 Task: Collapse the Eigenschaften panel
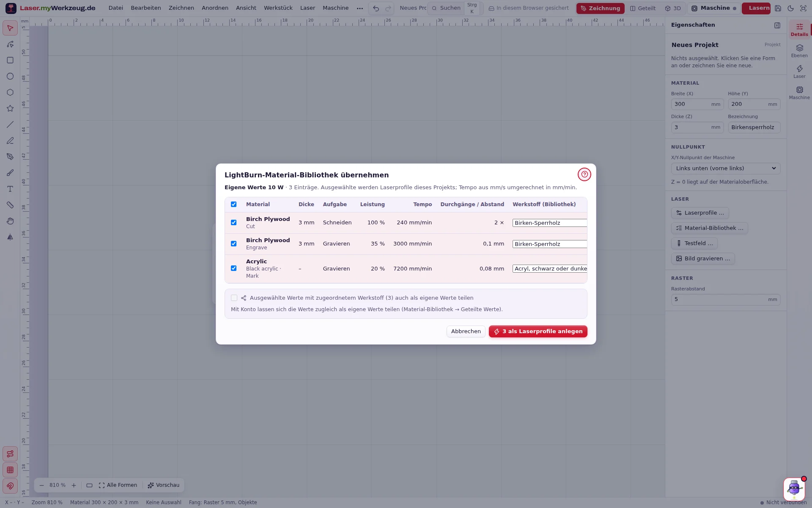777,25
